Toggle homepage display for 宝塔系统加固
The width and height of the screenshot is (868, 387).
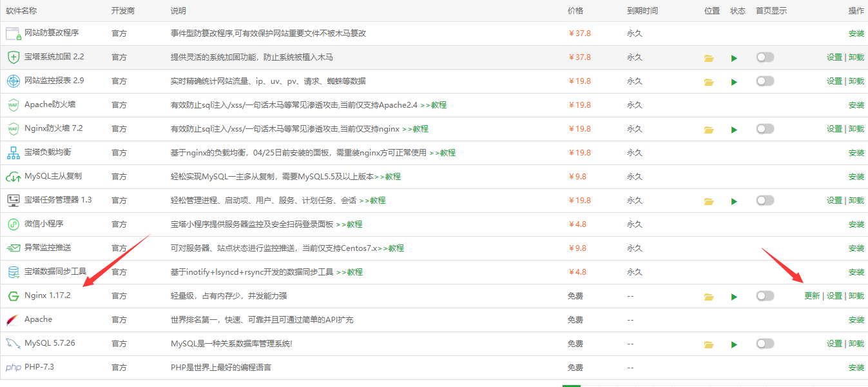(765, 57)
